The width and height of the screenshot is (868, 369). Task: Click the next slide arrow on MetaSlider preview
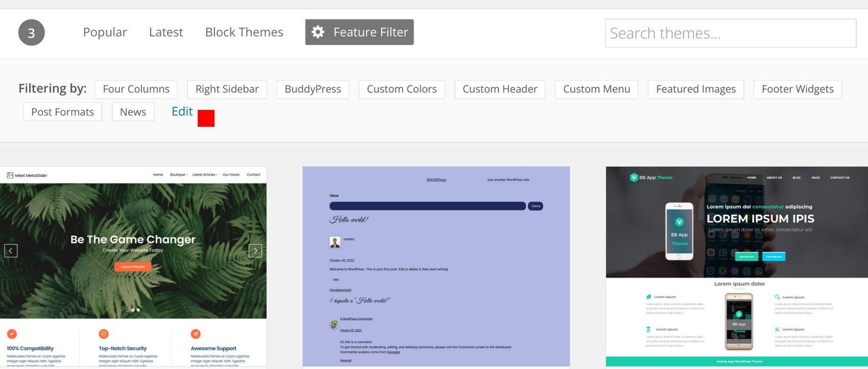256,251
